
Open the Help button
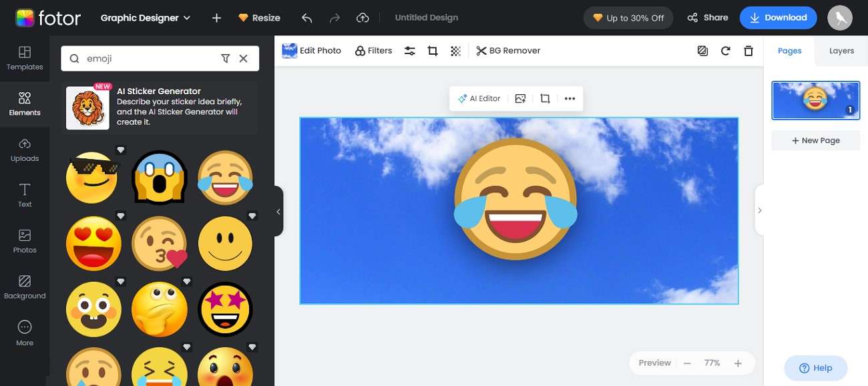tap(815, 368)
